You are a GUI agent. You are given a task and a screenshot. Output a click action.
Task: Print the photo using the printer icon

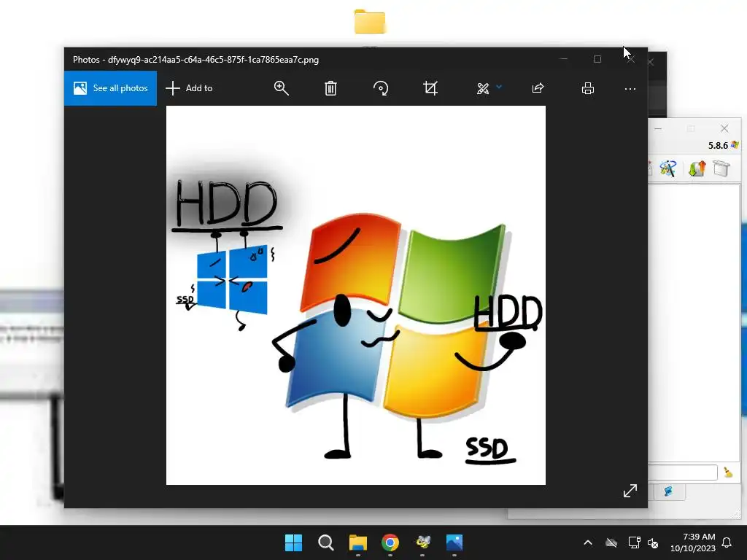[588, 88]
